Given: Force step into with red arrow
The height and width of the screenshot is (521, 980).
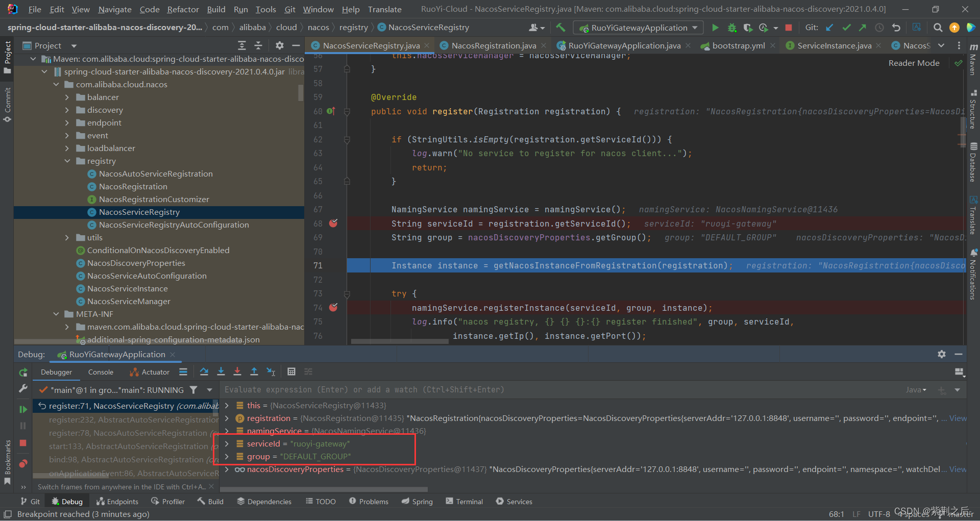Looking at the screenshot, I should click(237, 371).
